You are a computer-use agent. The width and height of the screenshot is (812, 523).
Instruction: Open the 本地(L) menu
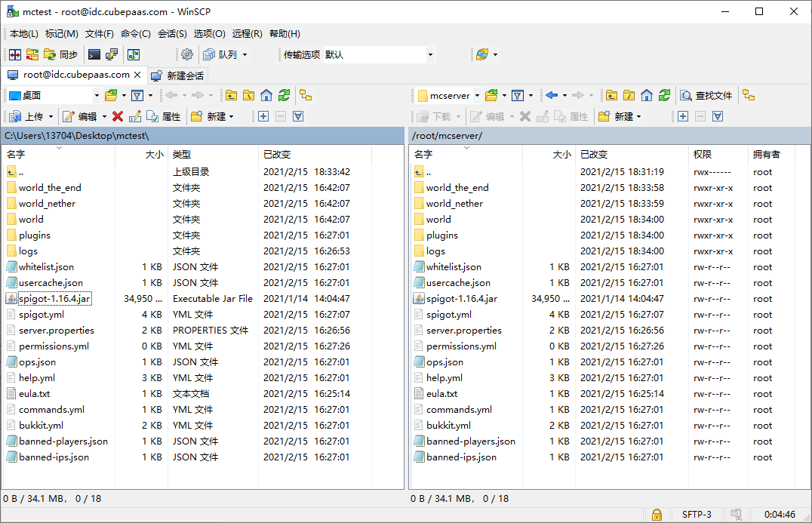click(24, 34)
